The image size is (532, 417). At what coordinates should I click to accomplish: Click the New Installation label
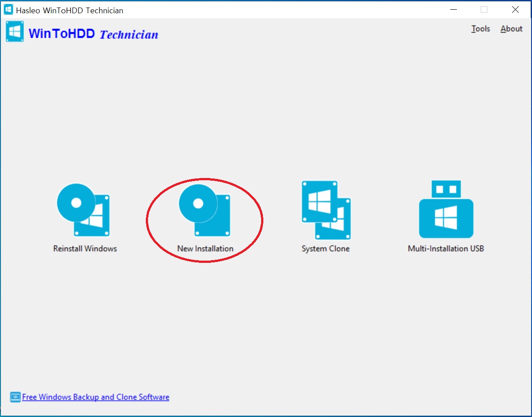pos(205,249)
